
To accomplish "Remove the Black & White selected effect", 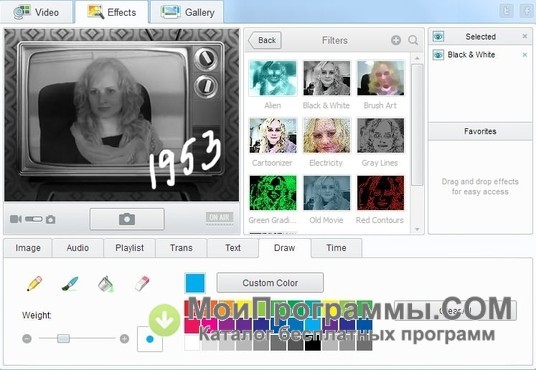I will point(525,55).
